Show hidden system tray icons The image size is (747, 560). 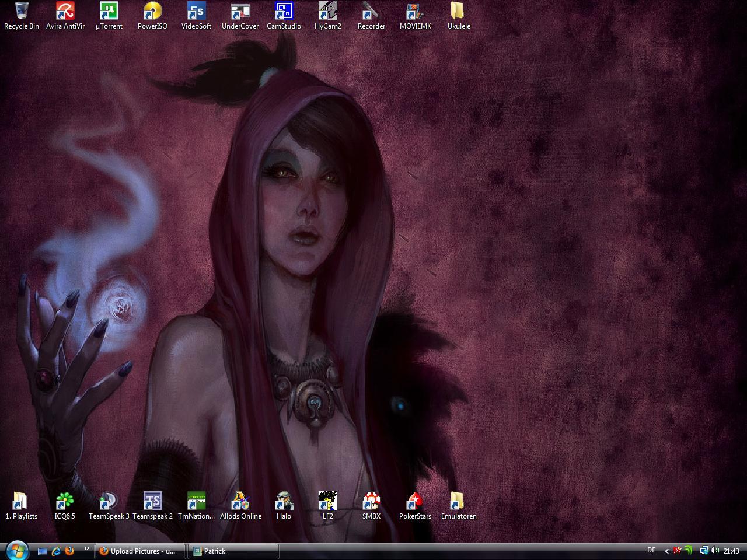(x=666, y=551)
